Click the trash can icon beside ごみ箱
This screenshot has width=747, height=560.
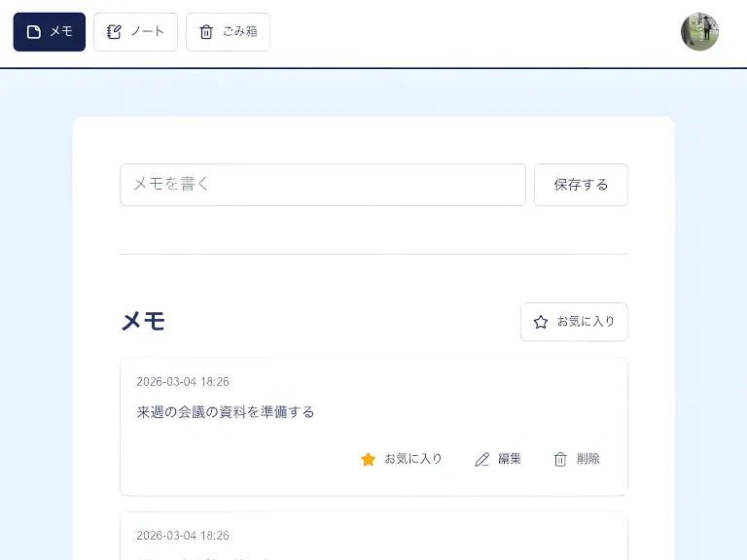[206, 32]
